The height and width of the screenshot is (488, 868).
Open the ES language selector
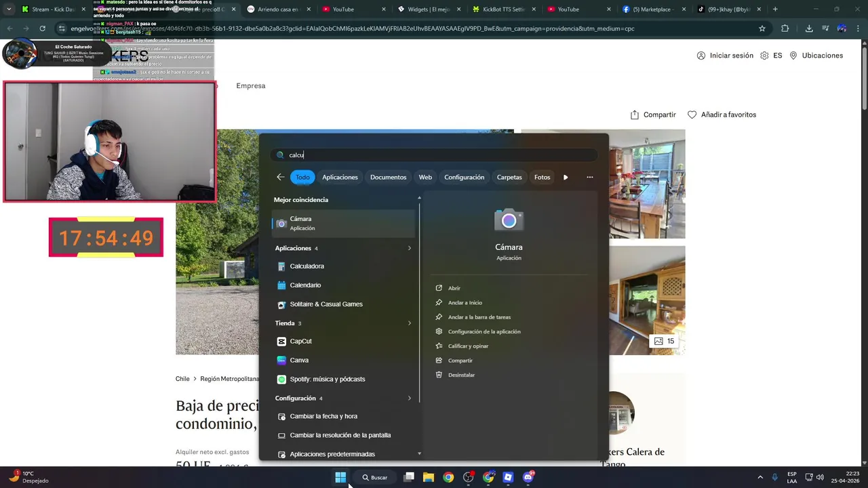point(771,56)
